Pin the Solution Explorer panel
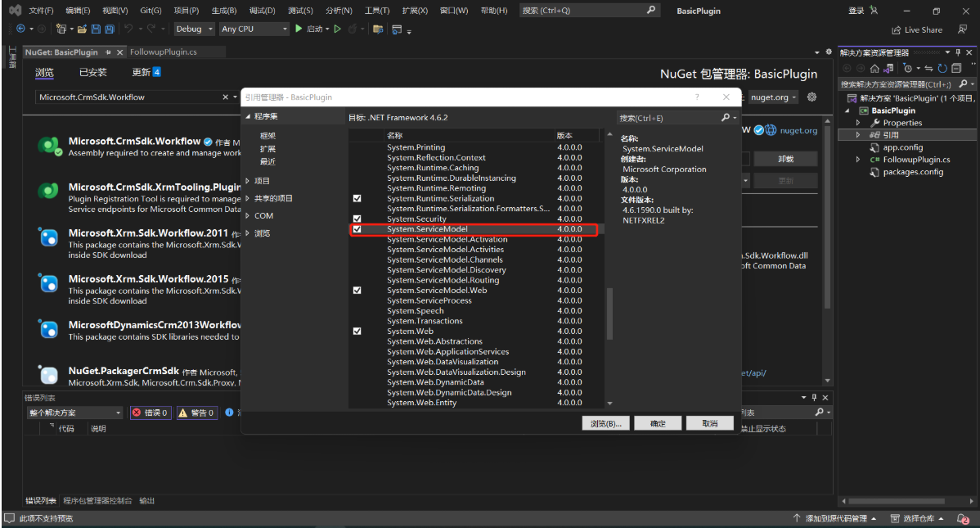 (958, 52)
